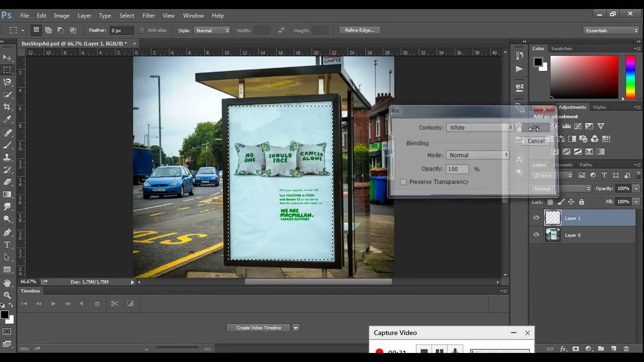Split at playhead scissors icon in Timeline

coord(115,304)
